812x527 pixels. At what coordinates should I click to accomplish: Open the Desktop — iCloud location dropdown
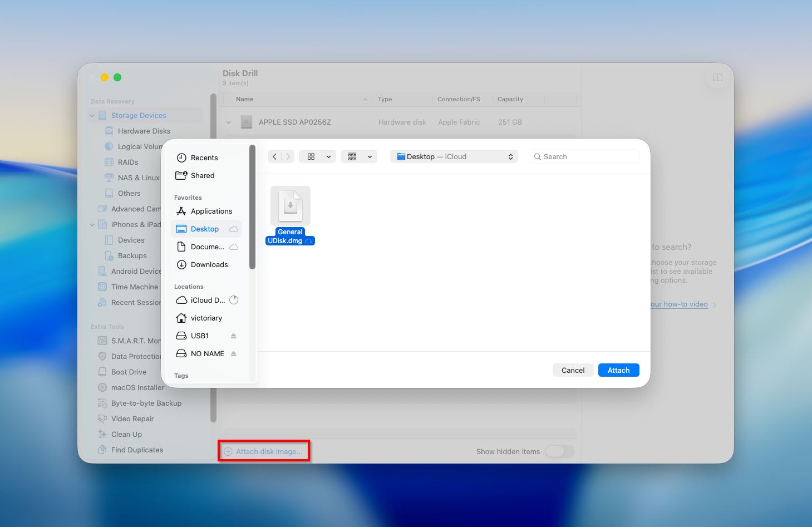tap(454, 156)
